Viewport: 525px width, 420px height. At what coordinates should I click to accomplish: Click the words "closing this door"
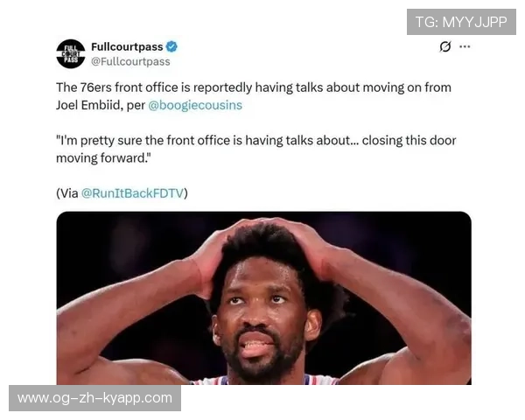[409, 140]
